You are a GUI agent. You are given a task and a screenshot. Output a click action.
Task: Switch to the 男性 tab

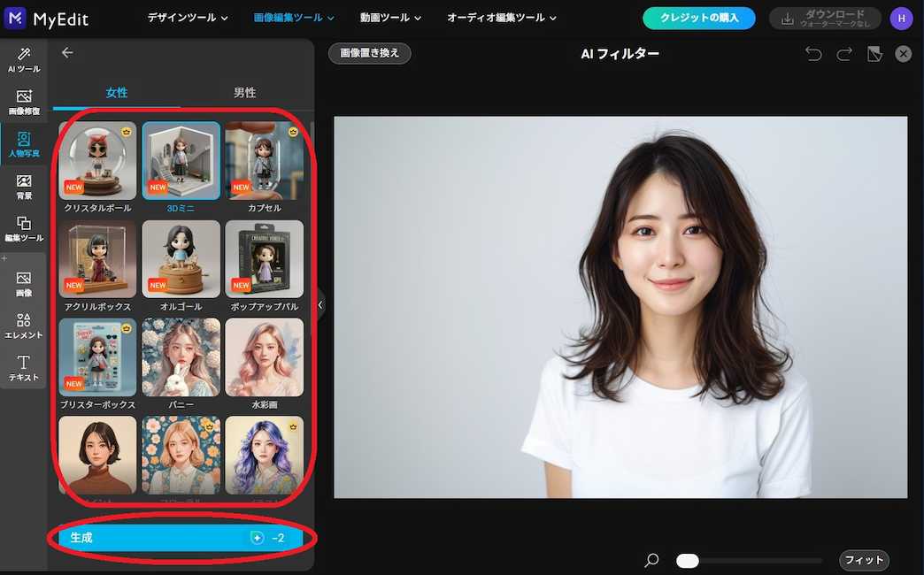pos(244,92)
